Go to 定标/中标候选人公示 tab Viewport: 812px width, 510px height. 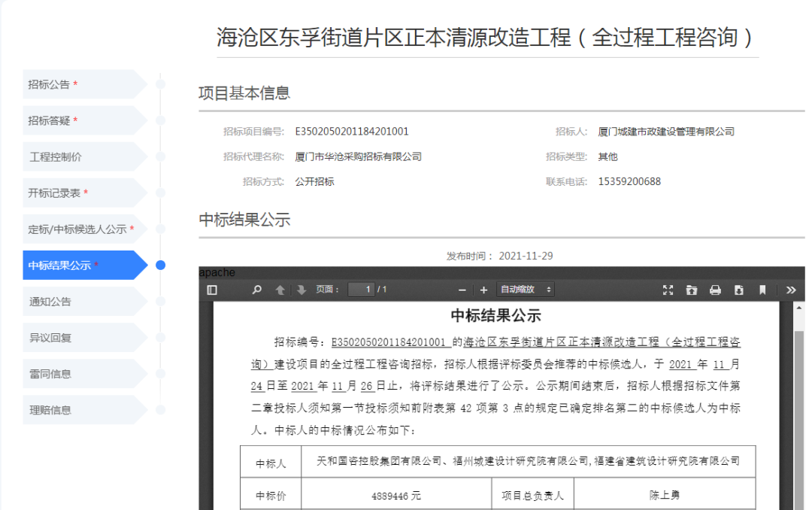pyautogui.click(x=85, y=229)
